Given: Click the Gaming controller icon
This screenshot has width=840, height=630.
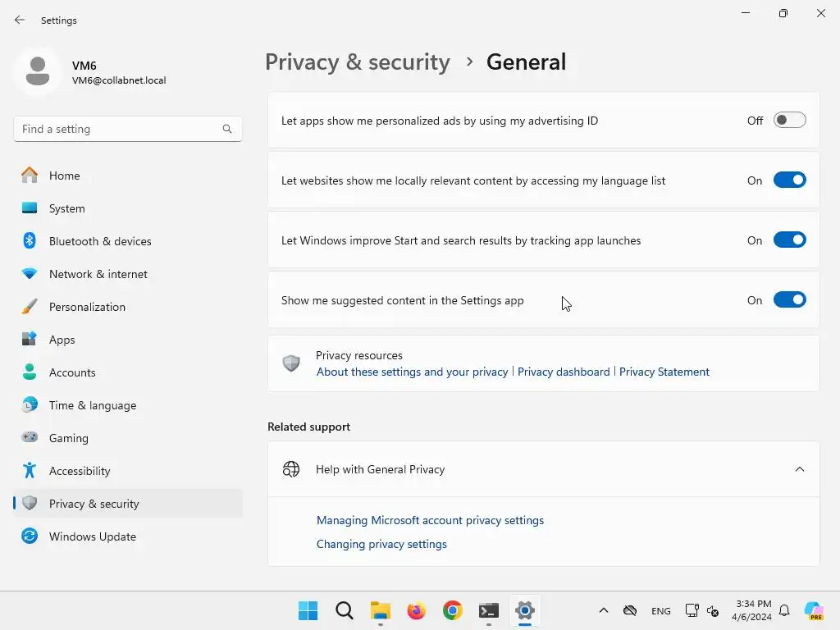Looking at the screenshot, I should pyautogui.click(x=30, y=438).
